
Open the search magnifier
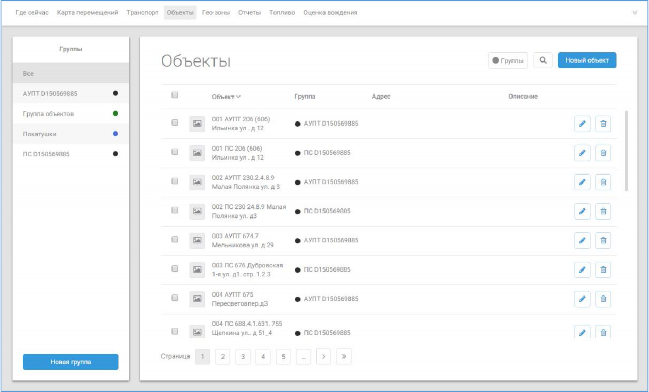tap(543, 60)
